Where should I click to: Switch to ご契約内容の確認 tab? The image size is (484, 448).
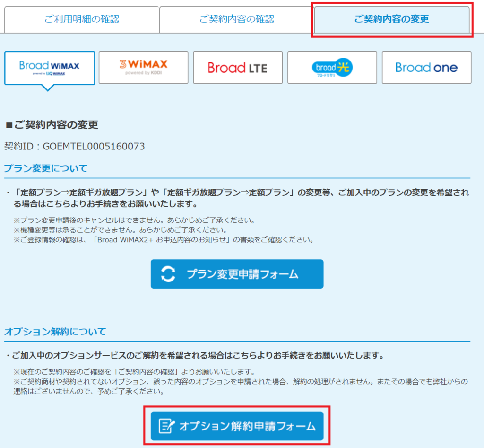click(x=237, y=19)
